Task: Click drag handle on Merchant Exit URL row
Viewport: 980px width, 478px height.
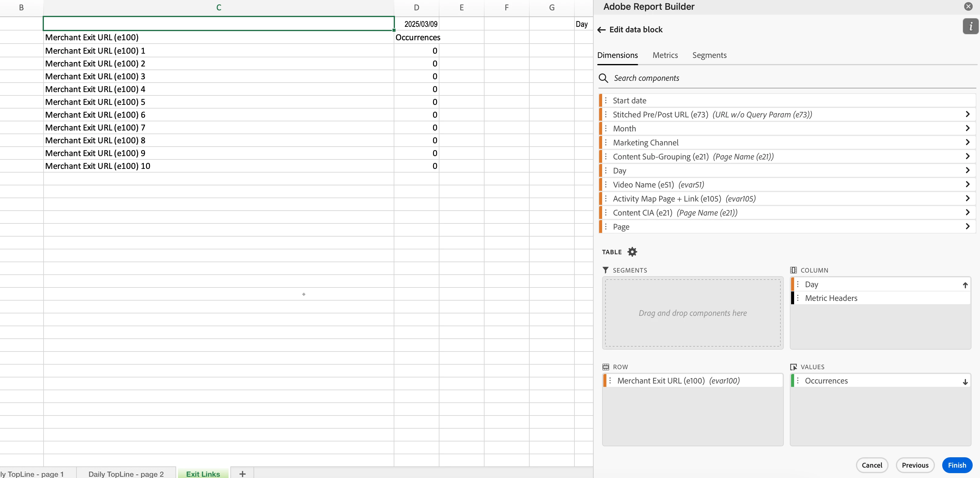Action: point(610,380)
